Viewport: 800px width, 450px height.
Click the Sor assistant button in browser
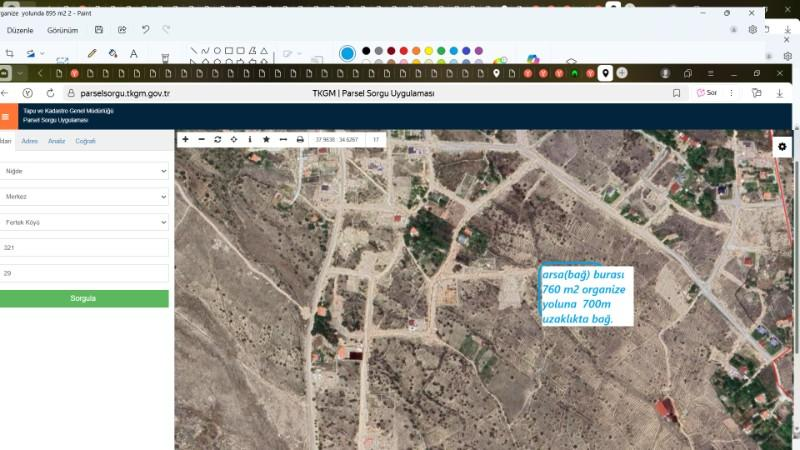[x=707, y=93]
